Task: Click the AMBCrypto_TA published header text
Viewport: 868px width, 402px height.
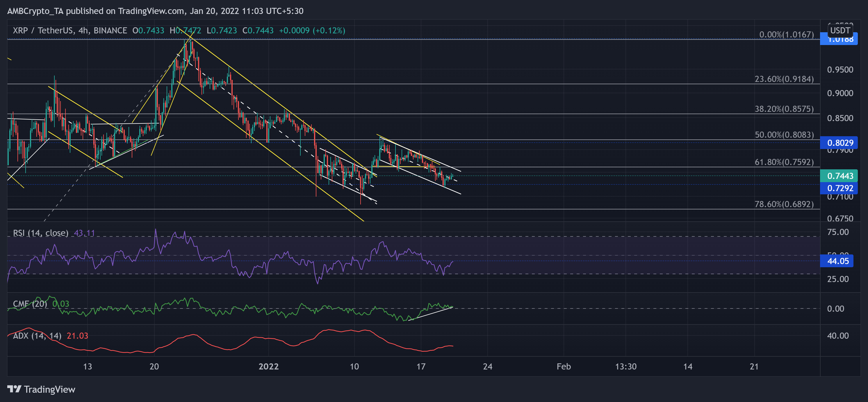Action: point(155,11)
